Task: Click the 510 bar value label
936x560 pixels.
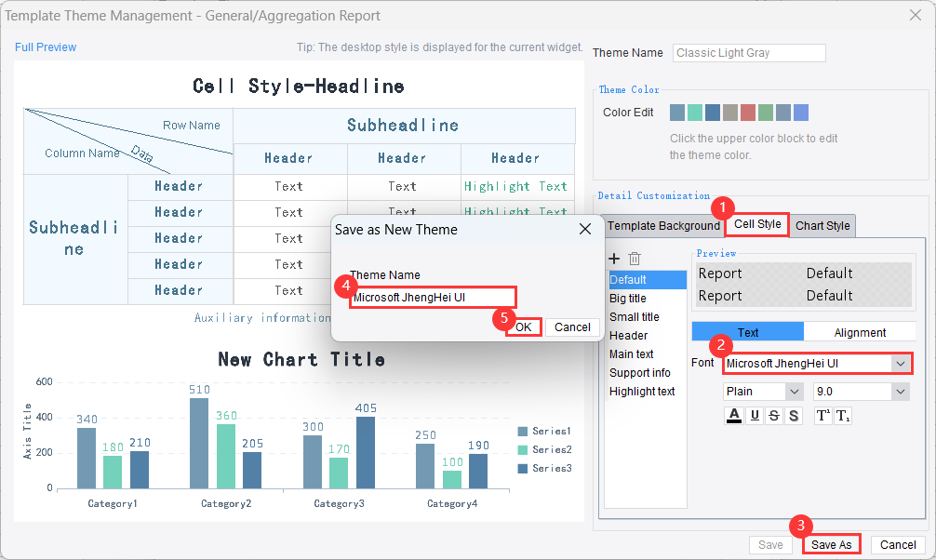Action: 199,389
